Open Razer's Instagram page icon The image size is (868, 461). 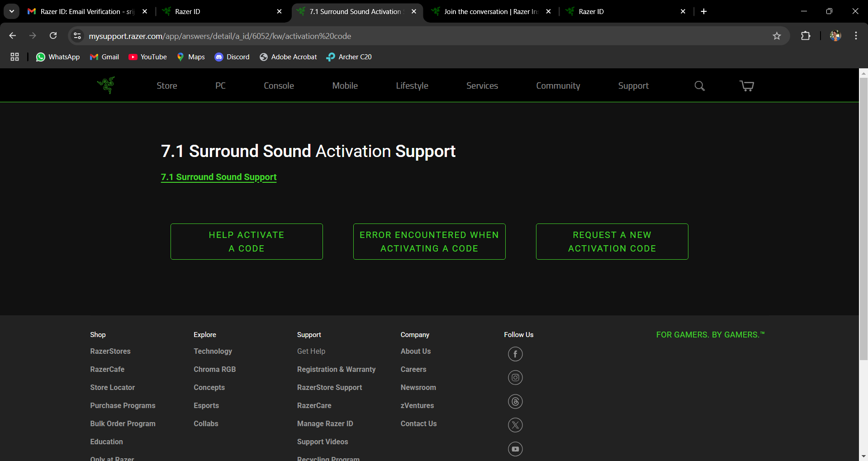point(515,377)
